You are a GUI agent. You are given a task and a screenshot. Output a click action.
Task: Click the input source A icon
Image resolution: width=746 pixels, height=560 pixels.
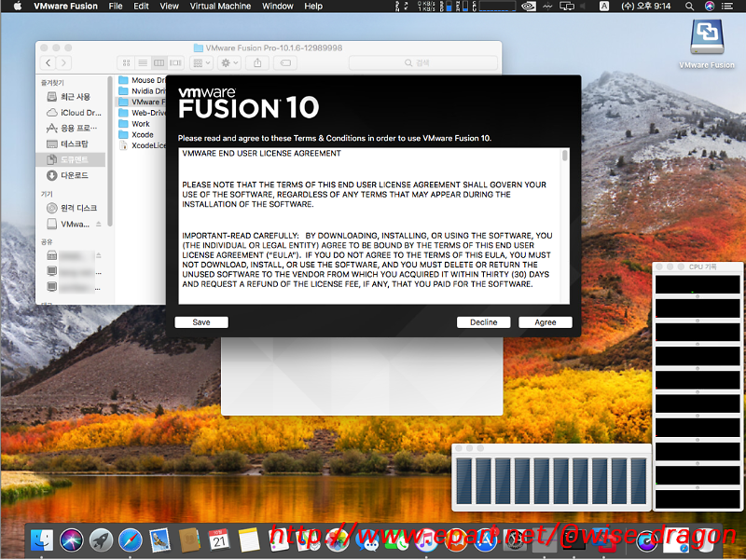[x=603, y=7]
